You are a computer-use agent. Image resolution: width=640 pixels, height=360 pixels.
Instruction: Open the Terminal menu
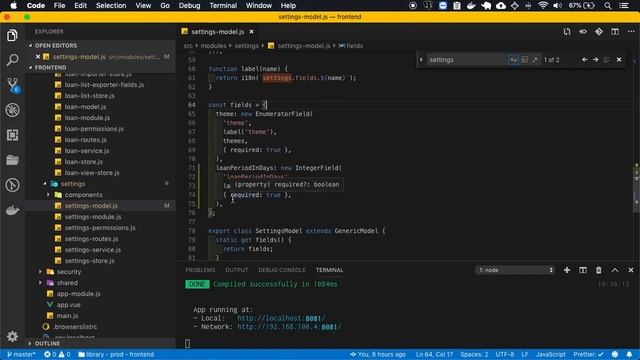click(223, 5)
